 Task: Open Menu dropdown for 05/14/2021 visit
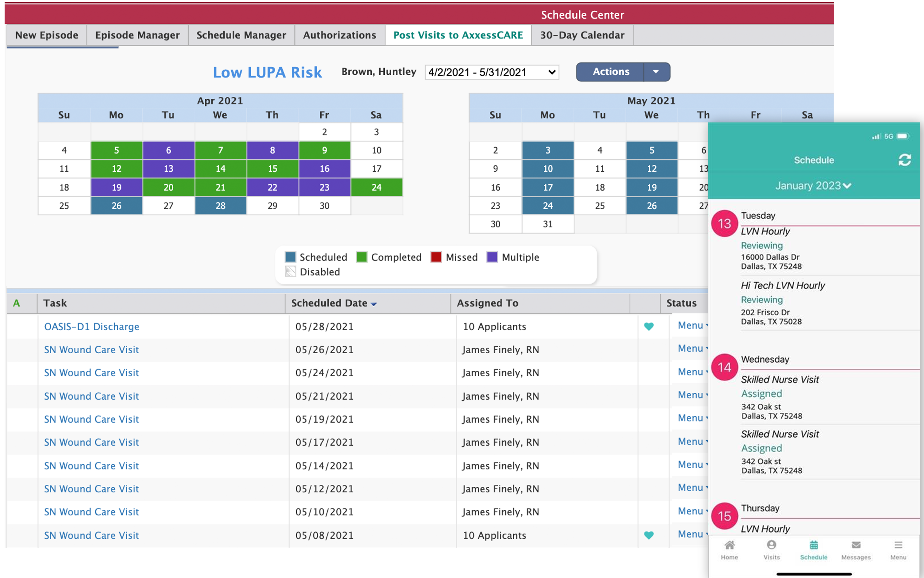click(693, 465)
